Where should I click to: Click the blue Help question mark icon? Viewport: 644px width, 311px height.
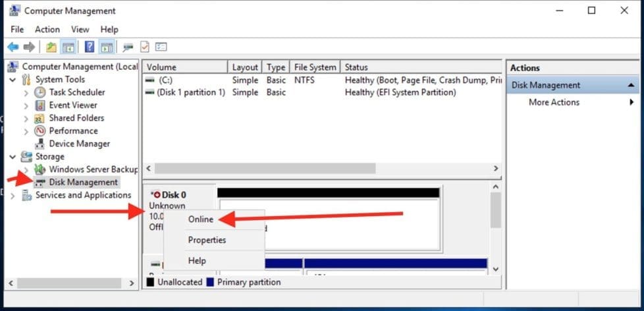click(90, 47)
